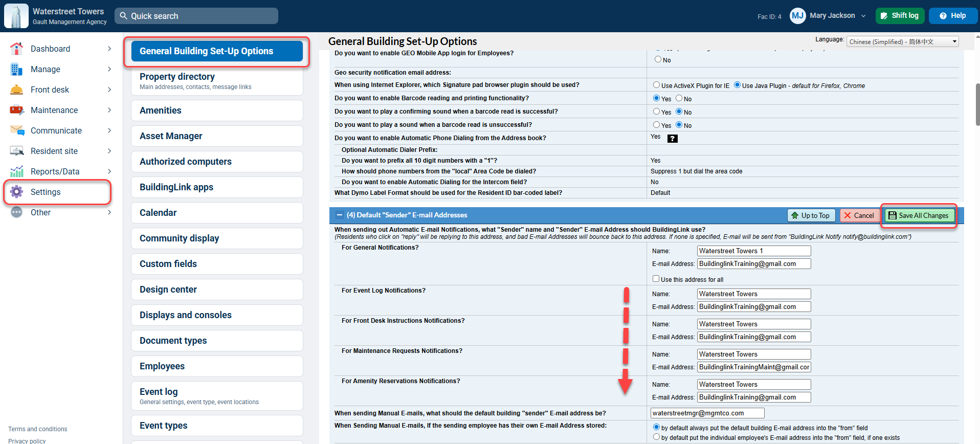The image size is (980, 444).
Task: Open Community display settings
Action: coord(217,238)
